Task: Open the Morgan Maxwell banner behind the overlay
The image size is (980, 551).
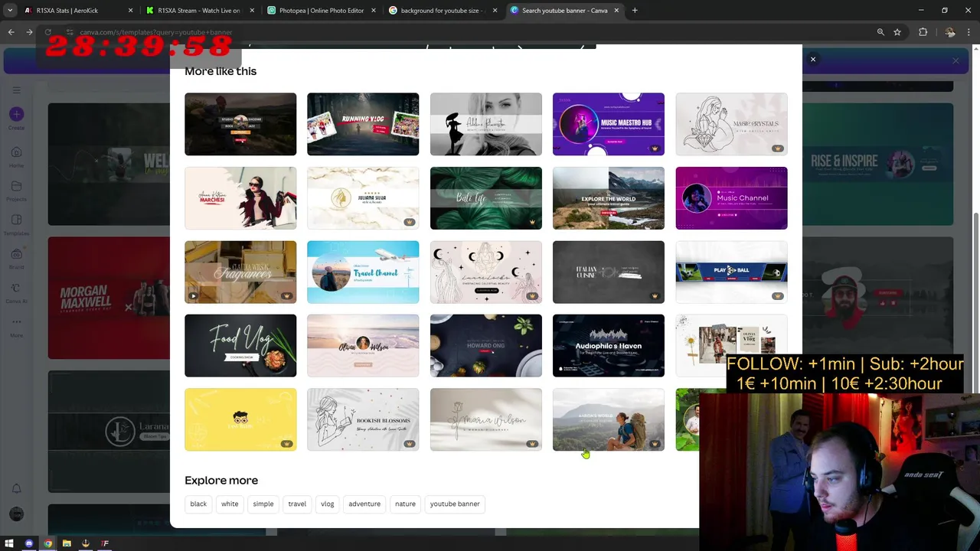Action: tap(109, 298)
